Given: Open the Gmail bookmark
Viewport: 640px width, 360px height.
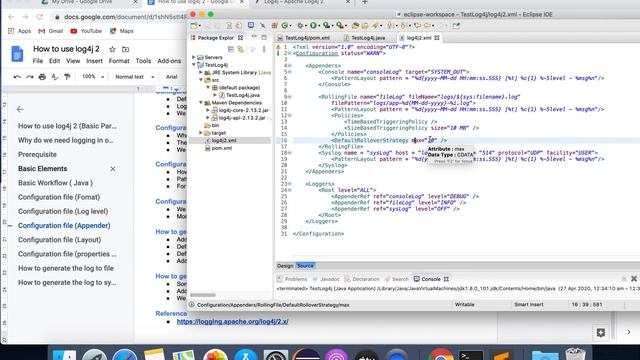Looking at the screenshot, I should coord(51,31).
